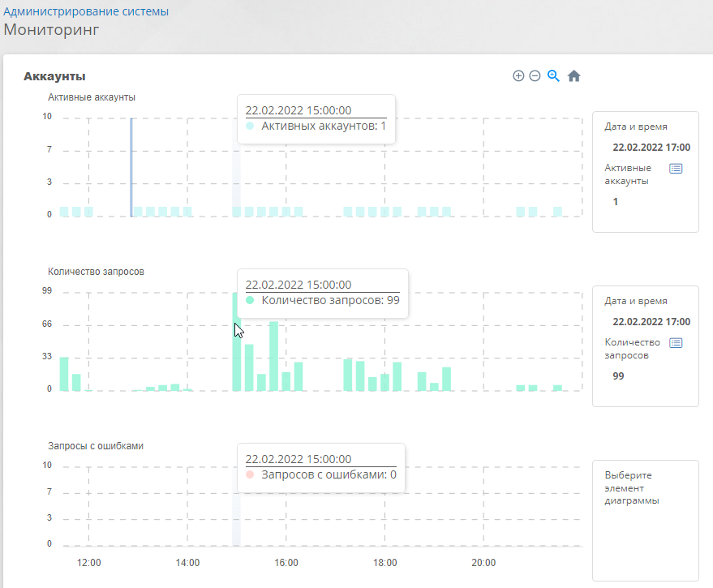This screenshot has height=588, width=713.
Task: Click the zoom in icon above the charts
Action: pyautogui.click(x=518, y=76)
